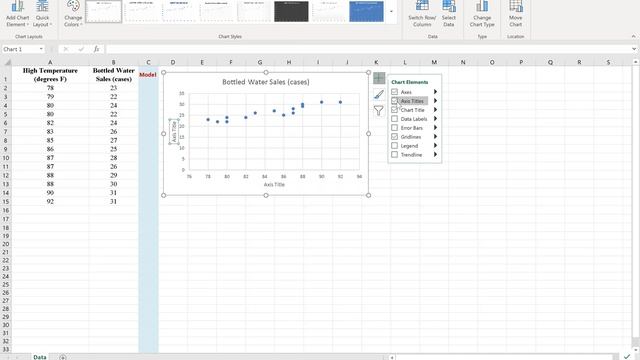Click the Insert Function fx icon

(x=96, y=49)
